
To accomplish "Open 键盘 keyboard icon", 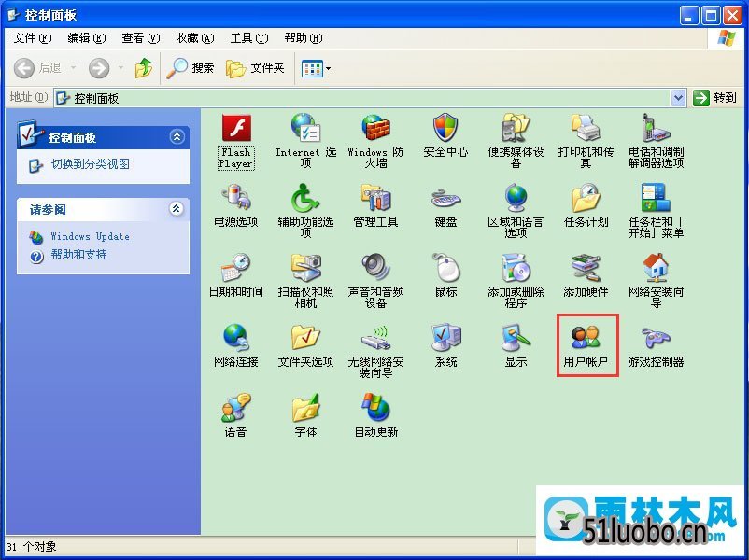I will coord(445,206).
